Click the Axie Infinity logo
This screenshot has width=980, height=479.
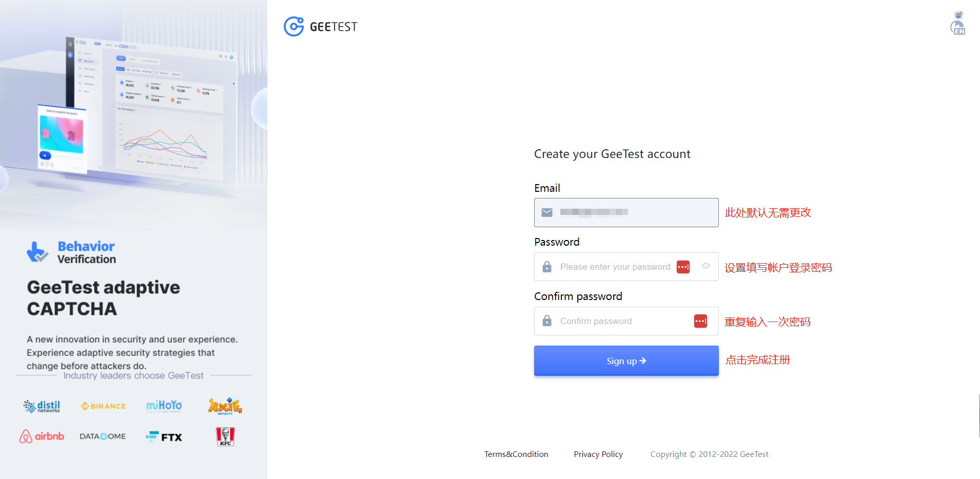click(226, 406)
